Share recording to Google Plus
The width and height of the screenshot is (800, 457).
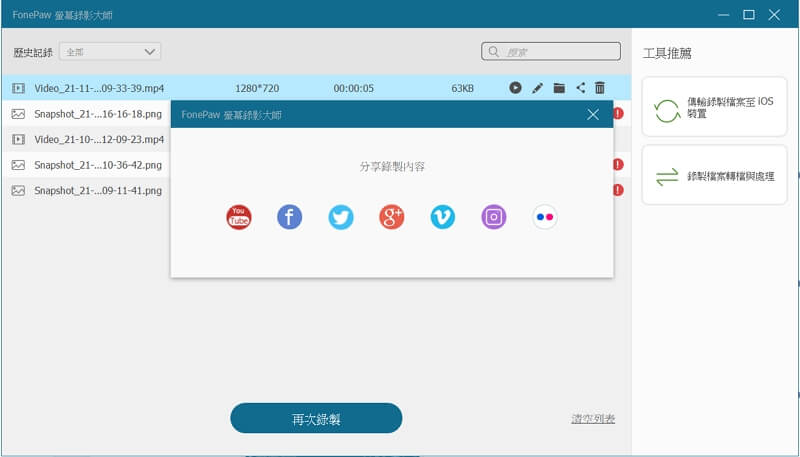[x=391, y=217]
